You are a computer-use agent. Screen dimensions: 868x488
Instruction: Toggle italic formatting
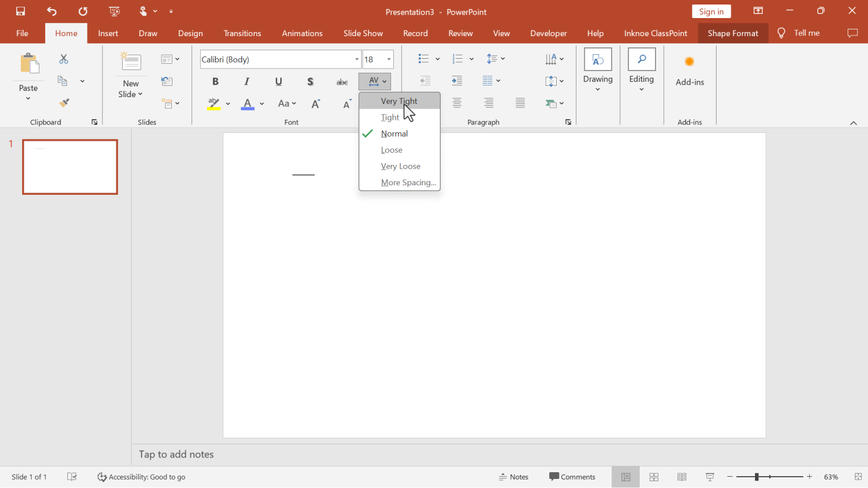pyautogui.click(x=246, y=81)
